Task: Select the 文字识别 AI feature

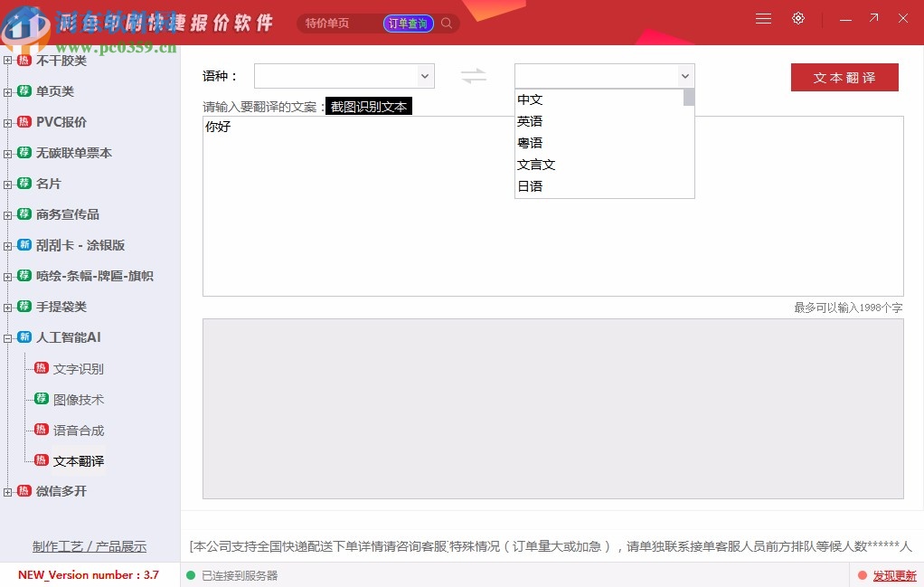Action: click(80, 369)
